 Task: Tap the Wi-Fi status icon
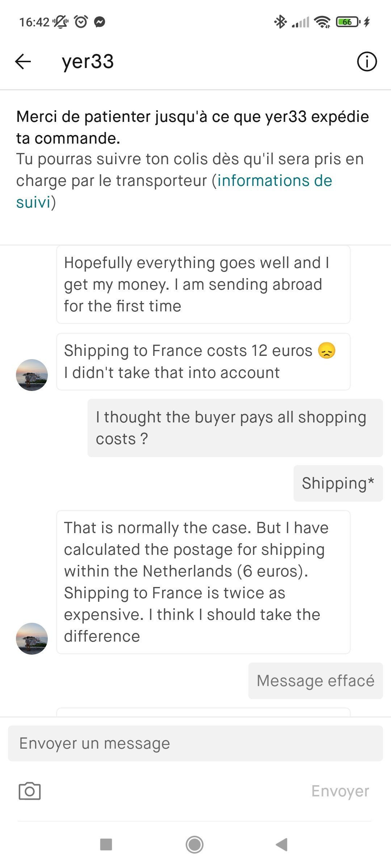coord(322,22)
